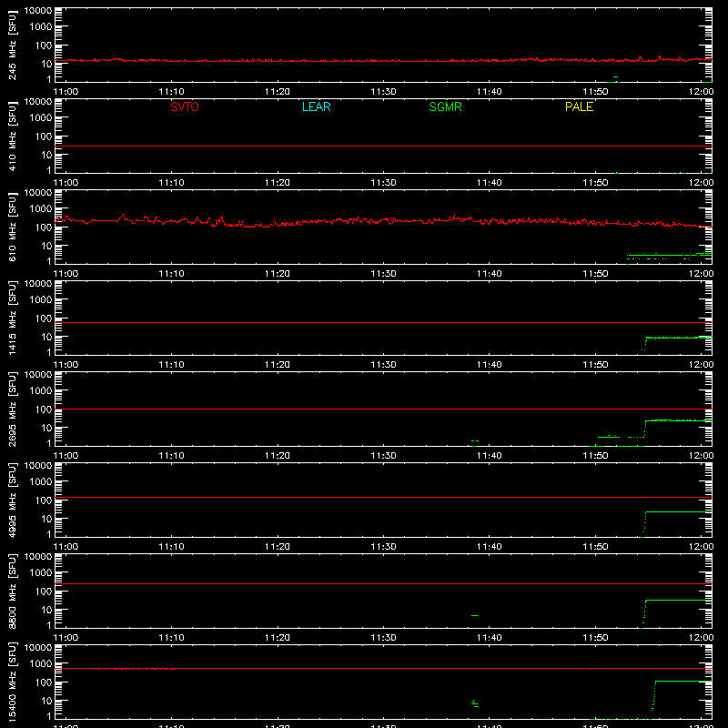
Task: Click the green SGMR plateau in the 2695 MHz panel
Action: click(679, 420)
